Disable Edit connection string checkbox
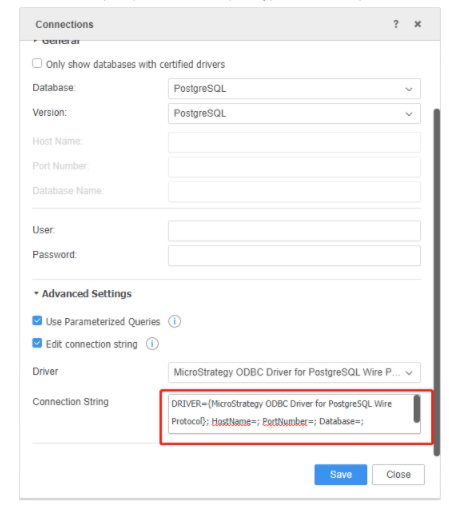This screenshot has height=510, width=449. (x=37, y=343)
